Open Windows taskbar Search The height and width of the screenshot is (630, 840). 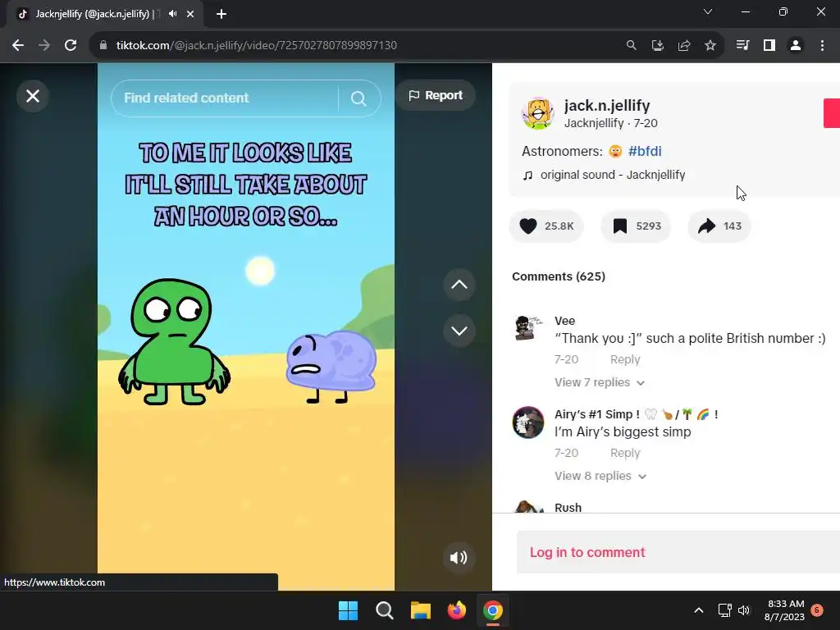tap(385, 610)
